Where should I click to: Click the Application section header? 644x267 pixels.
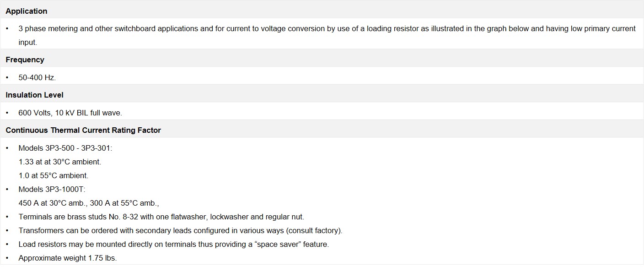coord(27,11)
